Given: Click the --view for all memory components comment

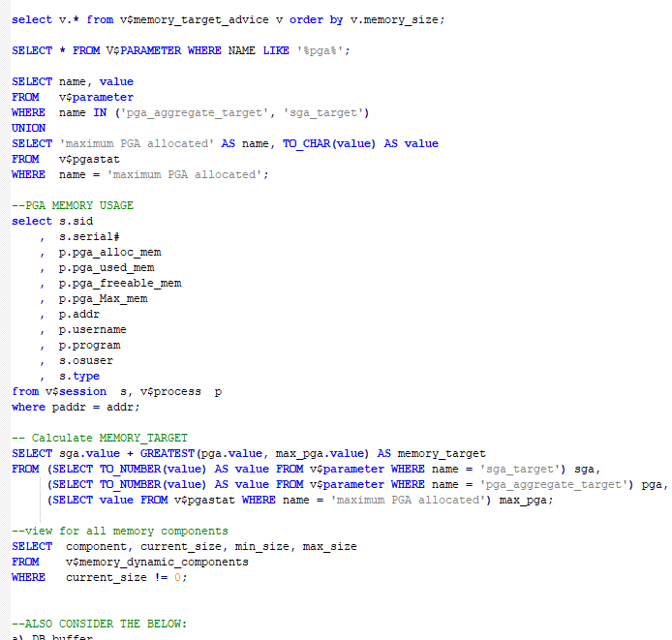Looking at the screenshot, I should tap(120, 531).
